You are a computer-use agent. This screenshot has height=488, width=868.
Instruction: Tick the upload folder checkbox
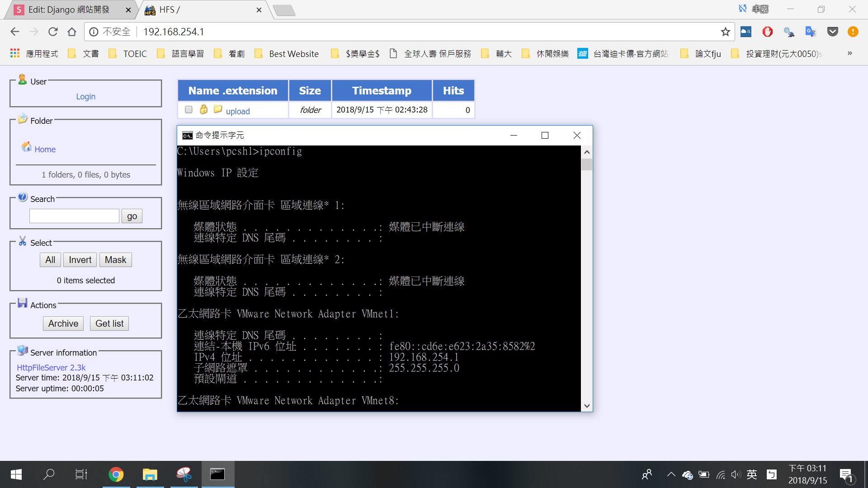[189, 110]
